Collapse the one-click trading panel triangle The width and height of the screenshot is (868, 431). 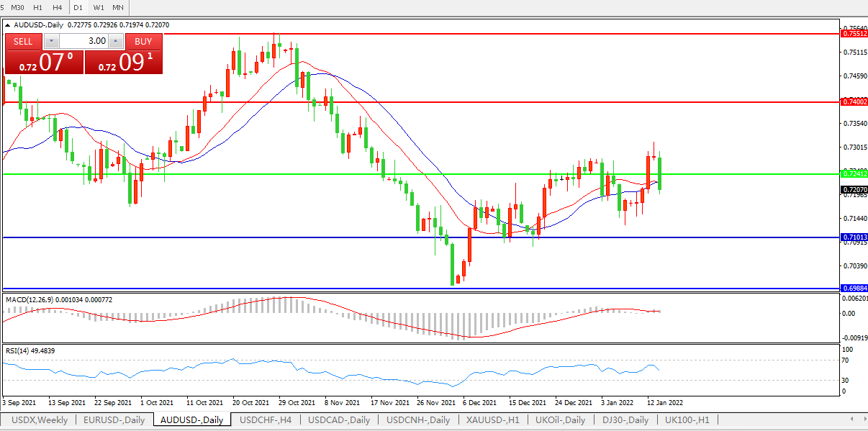click(8, 25)
